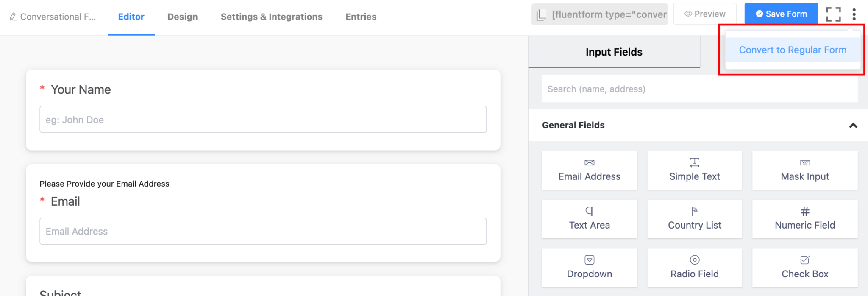The height and width of the screenshot is (296, 868).
Task: Add a Numeric Field
Action: pyautogui.click(x=805, y=219)
